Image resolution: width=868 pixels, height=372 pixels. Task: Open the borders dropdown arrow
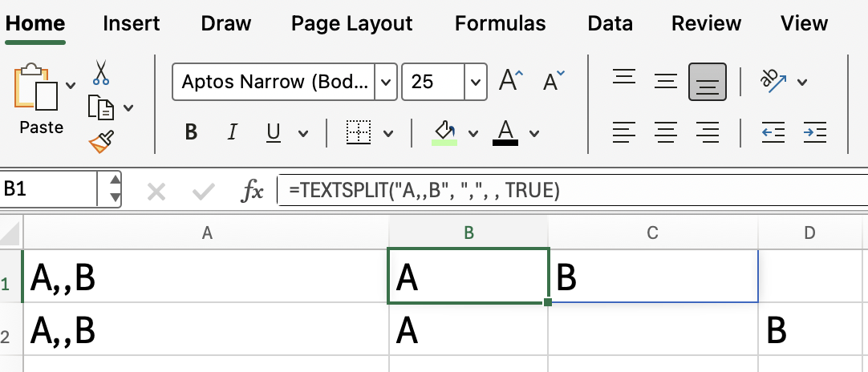[388, 133]
